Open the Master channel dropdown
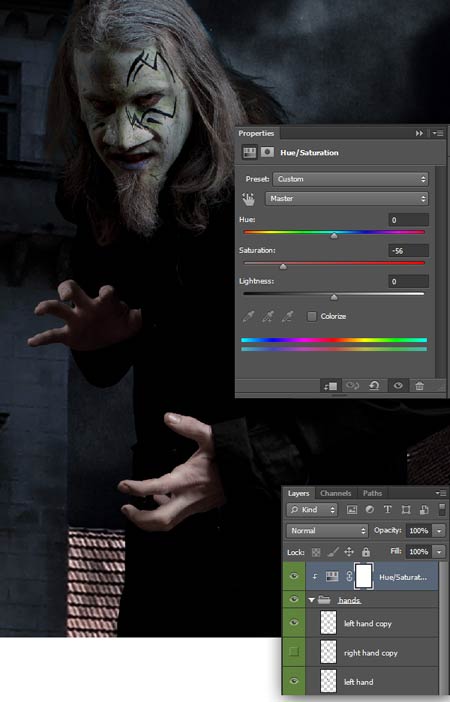This screenshot has height=702, width=450. tap(347, 198)
